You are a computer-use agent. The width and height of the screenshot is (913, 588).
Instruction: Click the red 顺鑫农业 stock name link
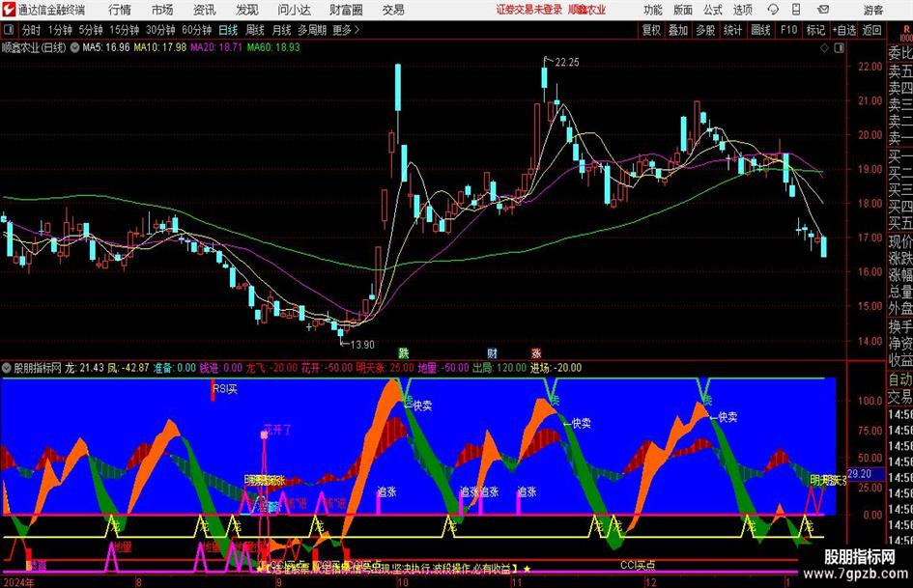[x=587, y=10]
